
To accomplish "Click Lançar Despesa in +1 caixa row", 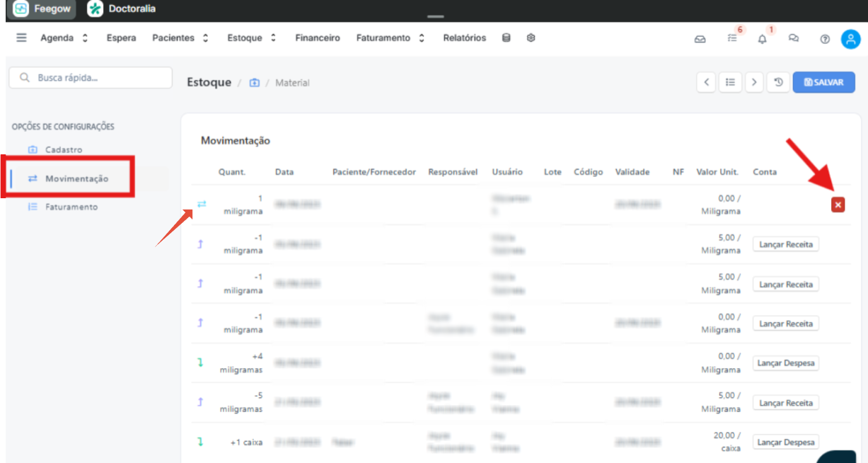I will (x=785, y=442).
